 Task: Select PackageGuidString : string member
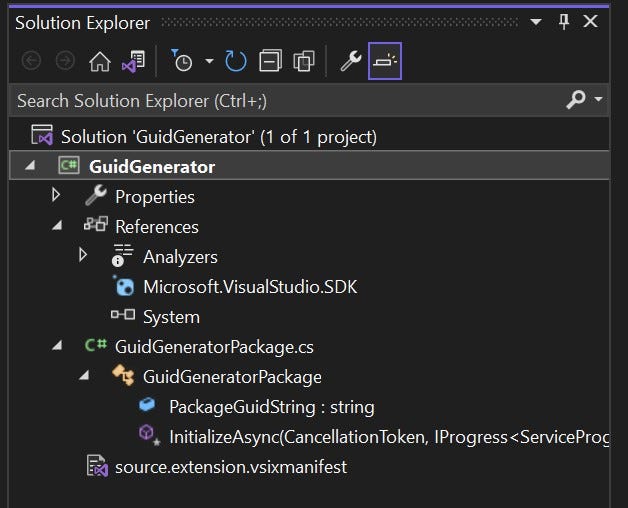(x=272, y=407)
